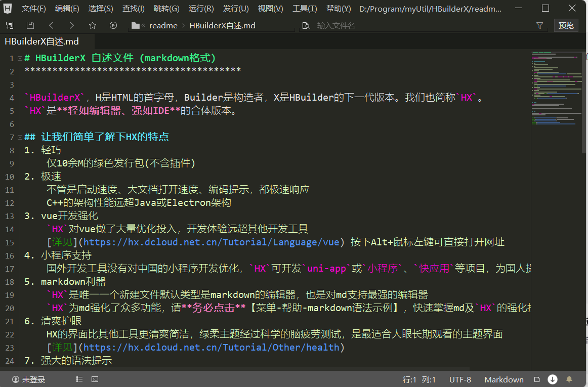Open the 发行(U) menu

(235, 8)
